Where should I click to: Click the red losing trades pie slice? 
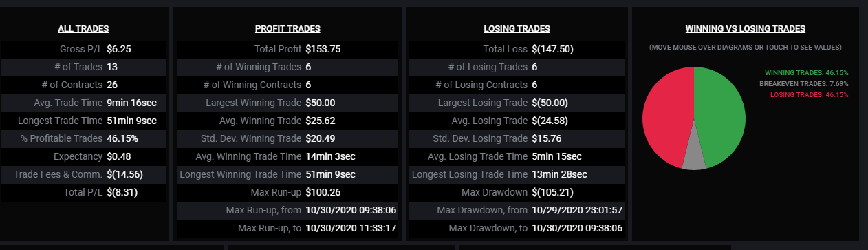(x=666, y=117)
